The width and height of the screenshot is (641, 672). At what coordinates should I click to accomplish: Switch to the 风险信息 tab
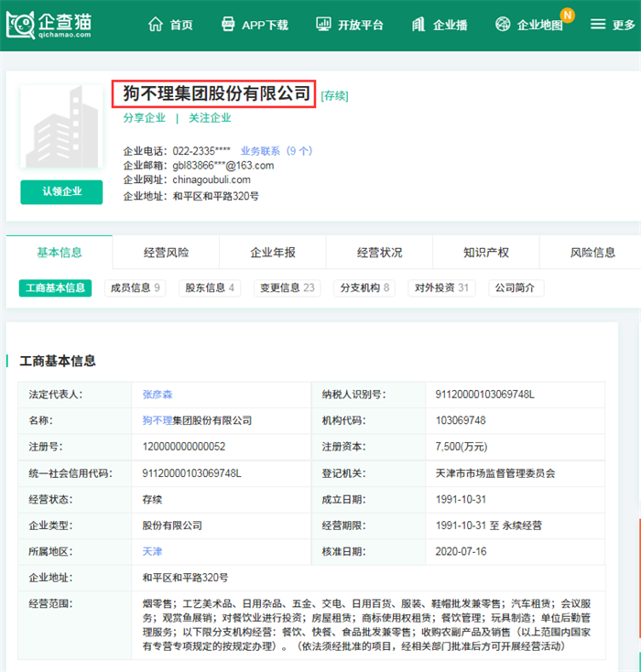pos(592,252)
